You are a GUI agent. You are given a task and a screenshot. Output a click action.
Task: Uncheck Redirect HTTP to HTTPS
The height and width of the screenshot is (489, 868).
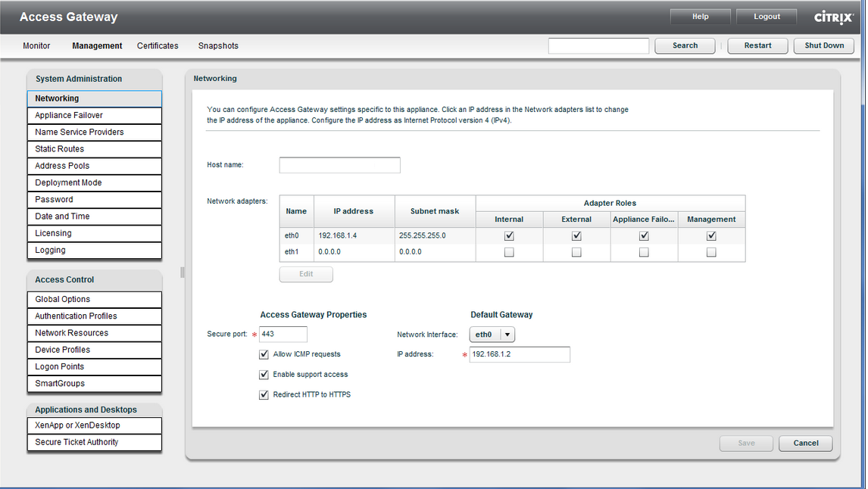pos(264,395)
